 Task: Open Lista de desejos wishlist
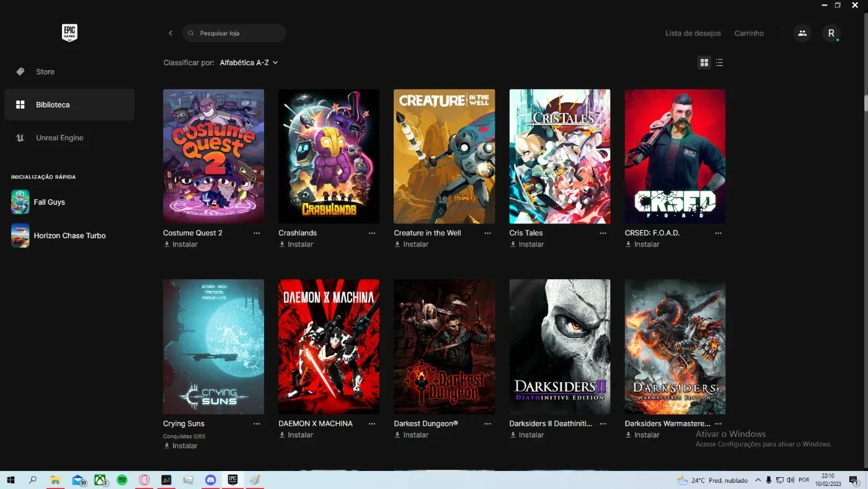pyautogui.click(x=693, y=33)
